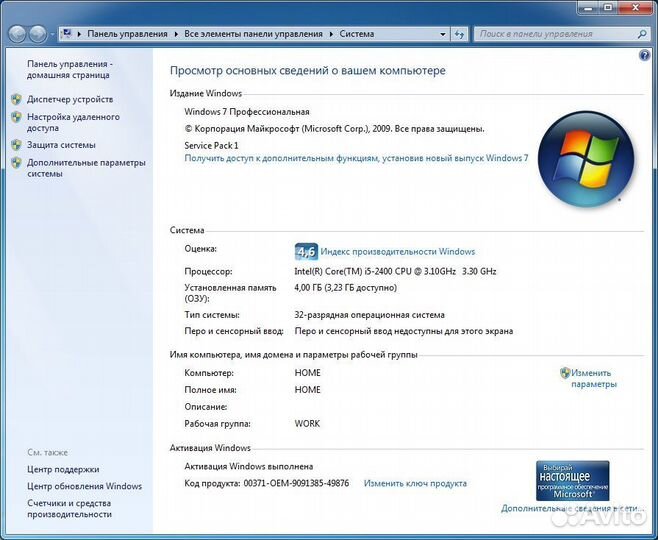The height and width of the screenshot is (540, 658).
Task: Maximize the System window
Action: 607,6
